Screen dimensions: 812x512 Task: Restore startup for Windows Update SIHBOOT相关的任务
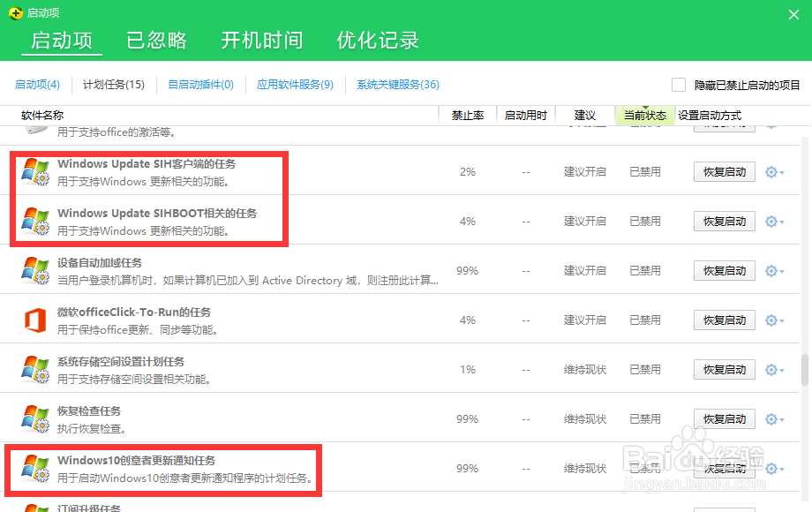pos(725,221)
